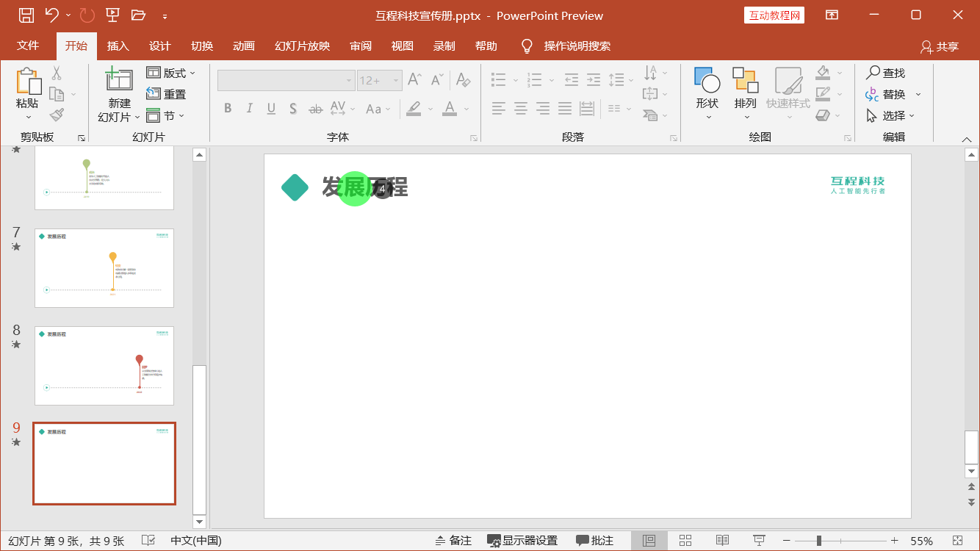Open the Replace tool
980x551 pixels.
[893, 94]
